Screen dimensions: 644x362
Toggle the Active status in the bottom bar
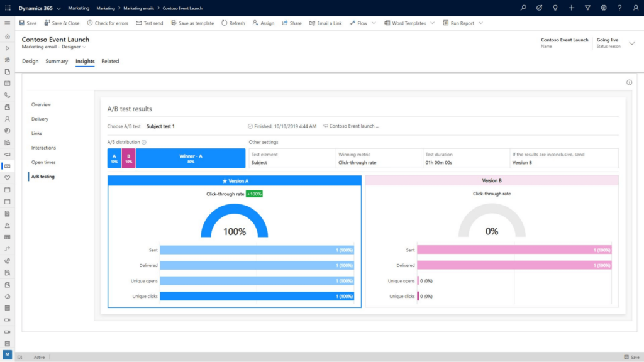pyautogui.click(x=39, y=357)
